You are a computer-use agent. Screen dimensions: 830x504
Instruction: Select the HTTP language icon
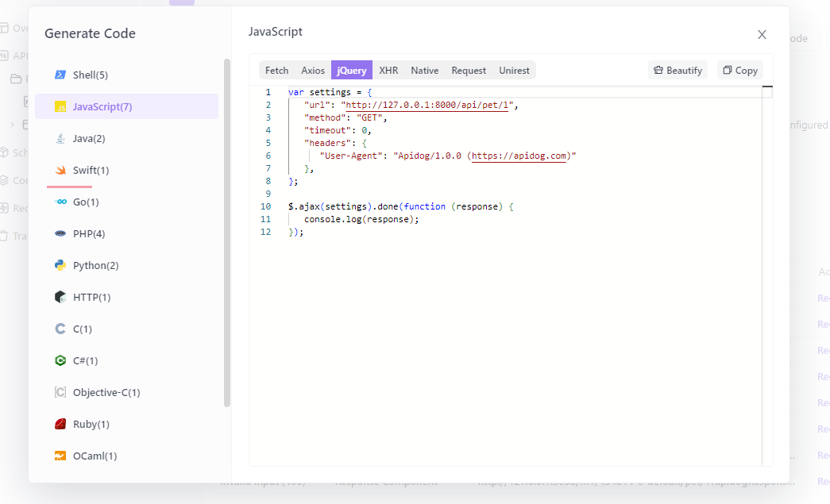click(x=60, y=297)
